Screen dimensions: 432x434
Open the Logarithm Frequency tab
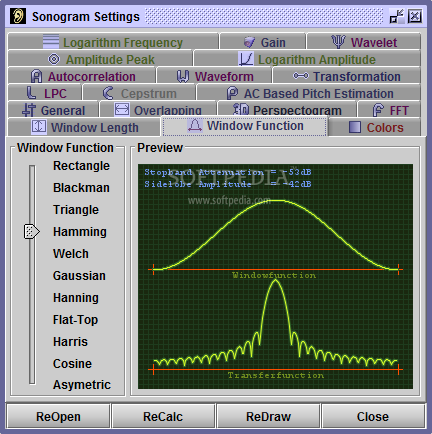pos(113,41)
